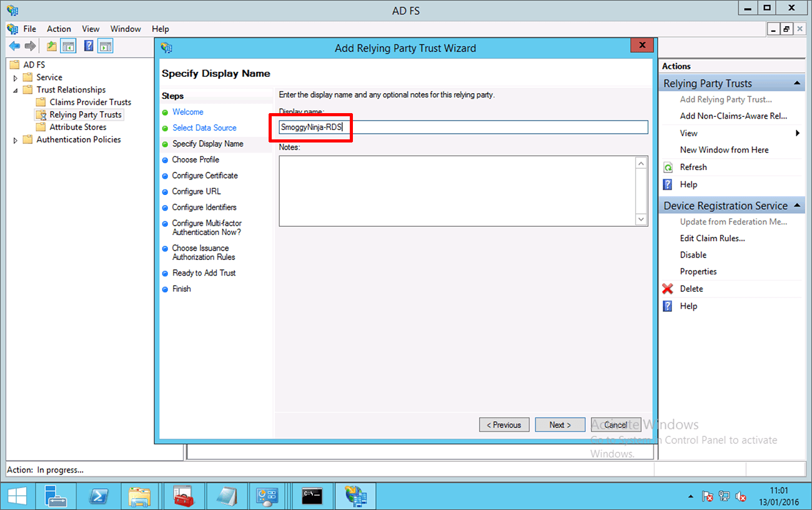Select the AD FS root tree node
Screen dimensions: 812x510
34,65
